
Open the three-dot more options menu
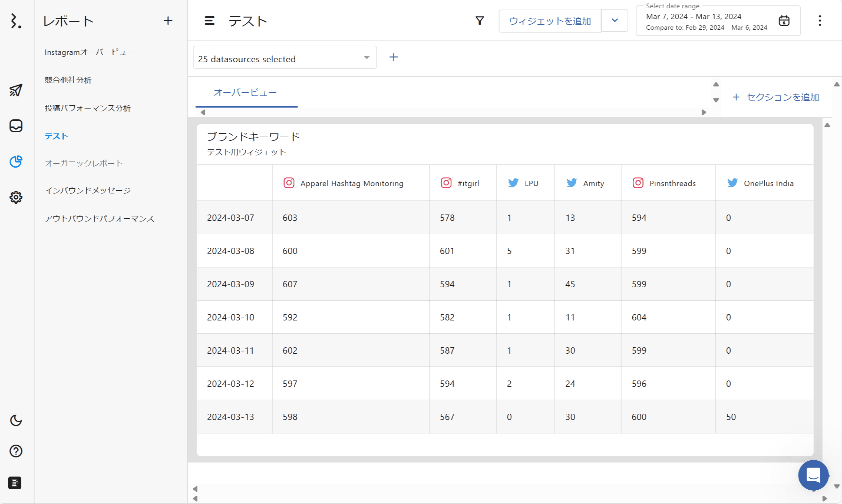click(820, 21)
